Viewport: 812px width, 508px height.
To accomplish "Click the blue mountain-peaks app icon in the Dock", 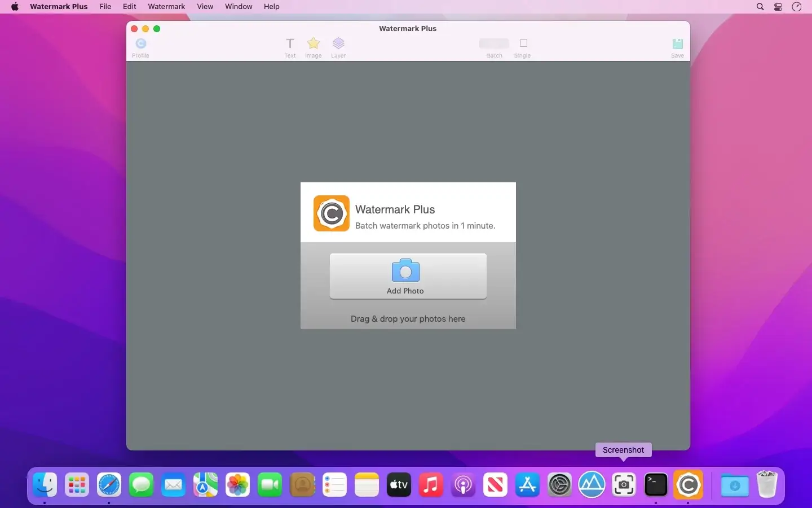I will click(592, 485).
